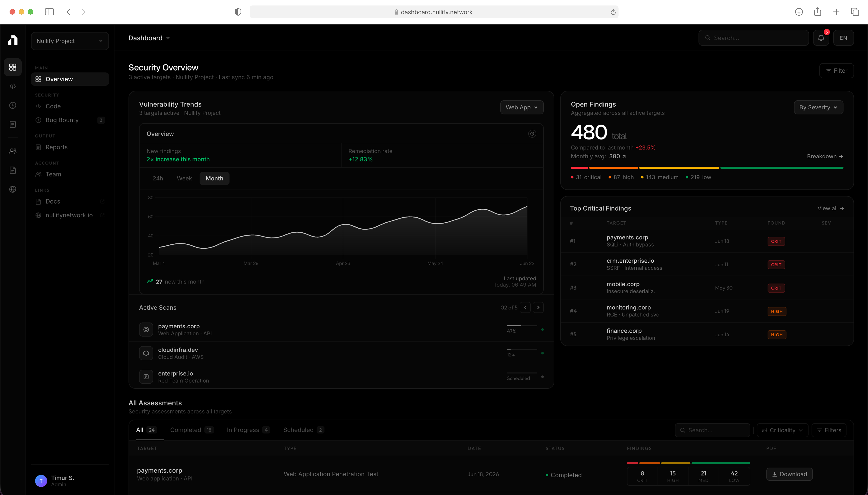Open Code in the sidebar
Viewport: 868px width, 495px height.
[70, 106]
